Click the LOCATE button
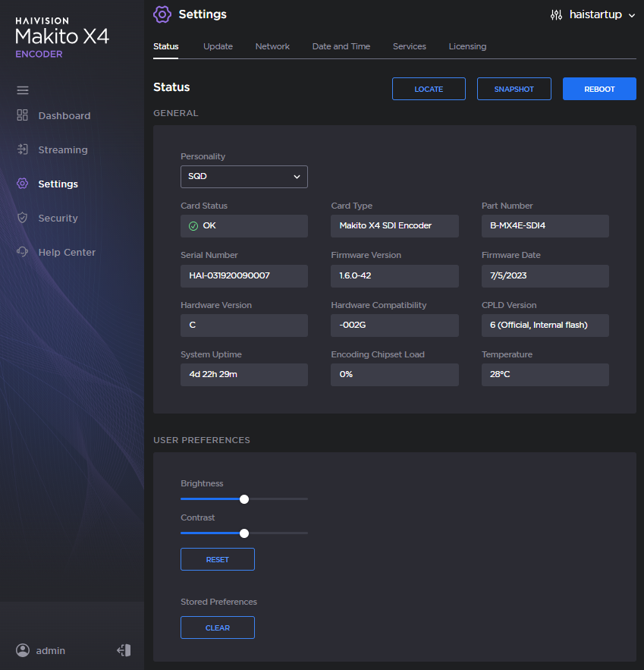 coord(429,89)
